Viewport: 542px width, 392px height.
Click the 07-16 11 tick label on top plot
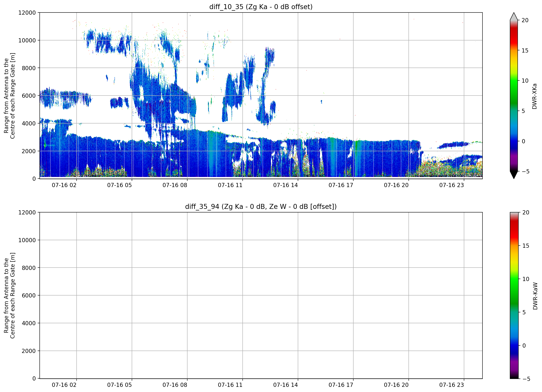click(230, 185)
